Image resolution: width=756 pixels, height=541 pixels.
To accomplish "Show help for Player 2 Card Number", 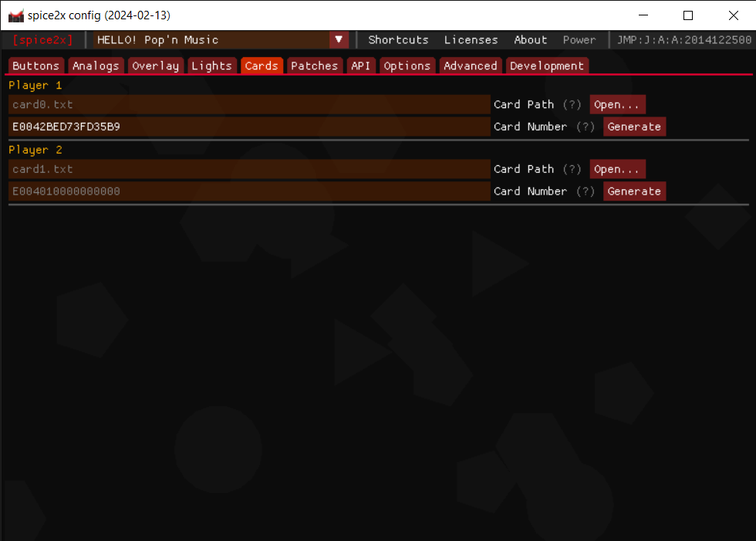I will (586, 191).
